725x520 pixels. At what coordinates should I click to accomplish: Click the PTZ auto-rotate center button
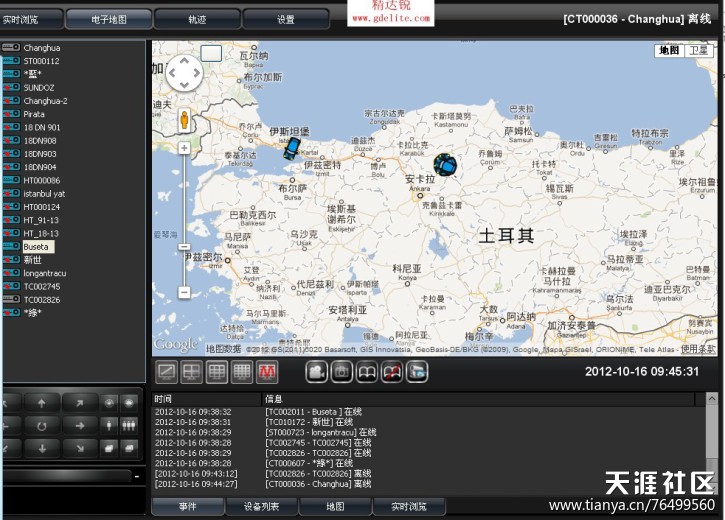point(42,425)
